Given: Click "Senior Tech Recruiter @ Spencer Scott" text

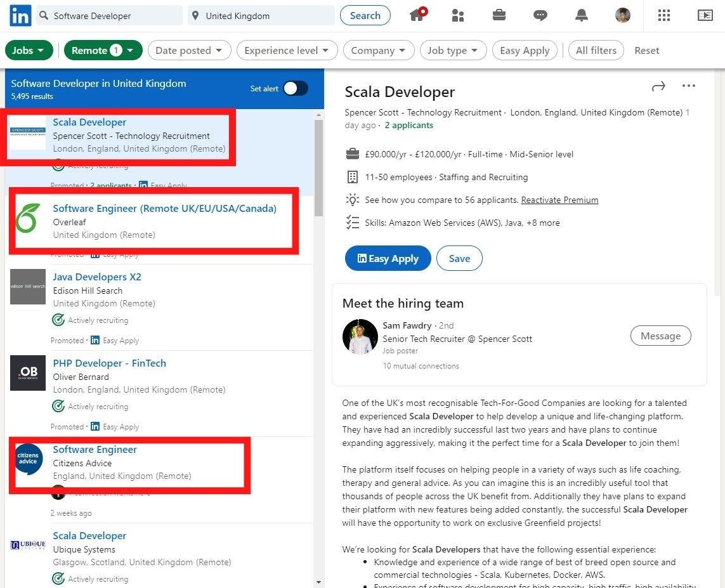Looking at the screenshot, I should 457,339.
